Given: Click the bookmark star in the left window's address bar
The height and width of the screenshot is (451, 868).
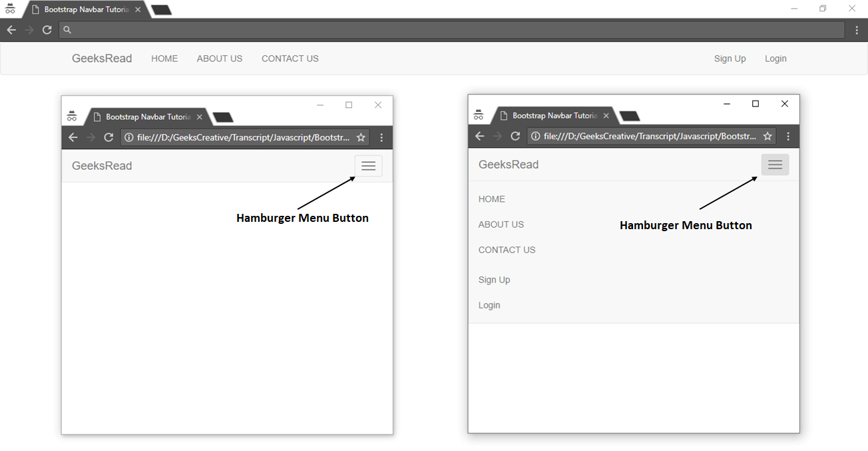Looking at the screenshot, I should (x=360, y=137).
